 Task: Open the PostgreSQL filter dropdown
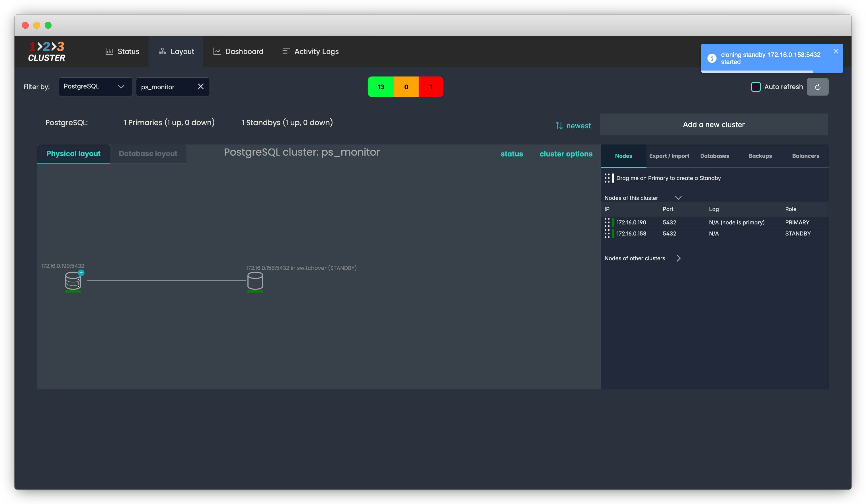click(95, 86)
